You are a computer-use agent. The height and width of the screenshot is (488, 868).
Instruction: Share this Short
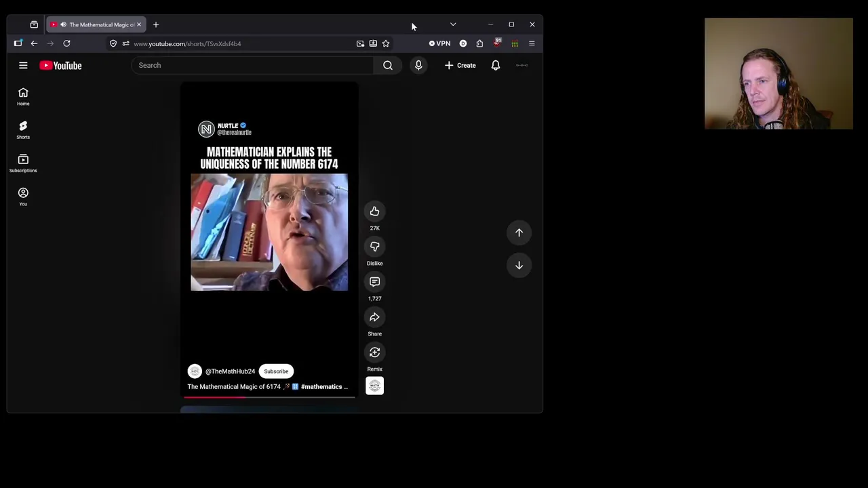pos(374,317)
